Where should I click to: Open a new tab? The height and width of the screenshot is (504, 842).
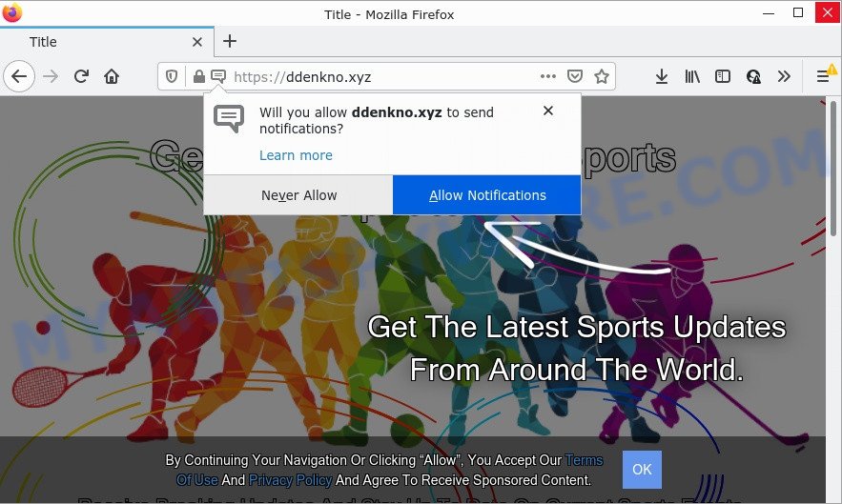click(x=230, y=41)
